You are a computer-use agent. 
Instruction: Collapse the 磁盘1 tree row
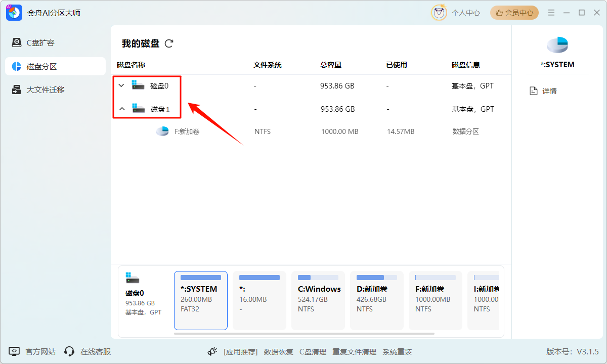pos(121,109)
